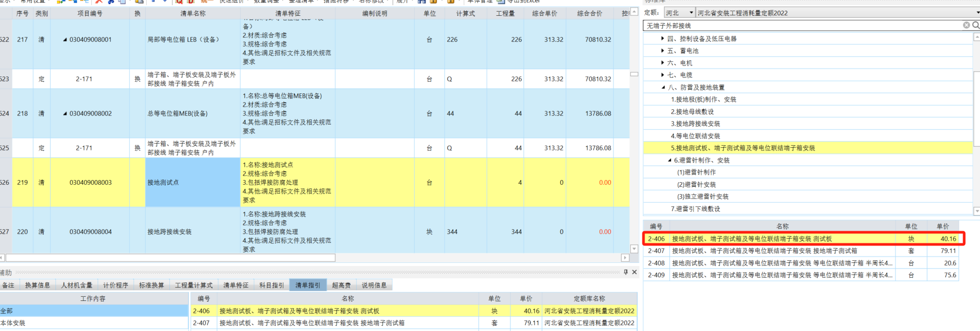This screenshot has width=980, height=331.
Task: Click item code 030409008003 cell
Action: [90, 182]
